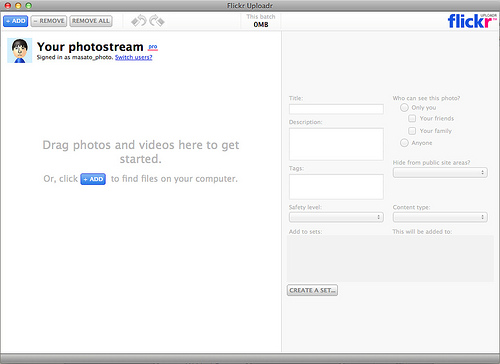The height and width of the screenshot is (364, 500).
Task: Select the Only you radio button
Action: (404, 107)
